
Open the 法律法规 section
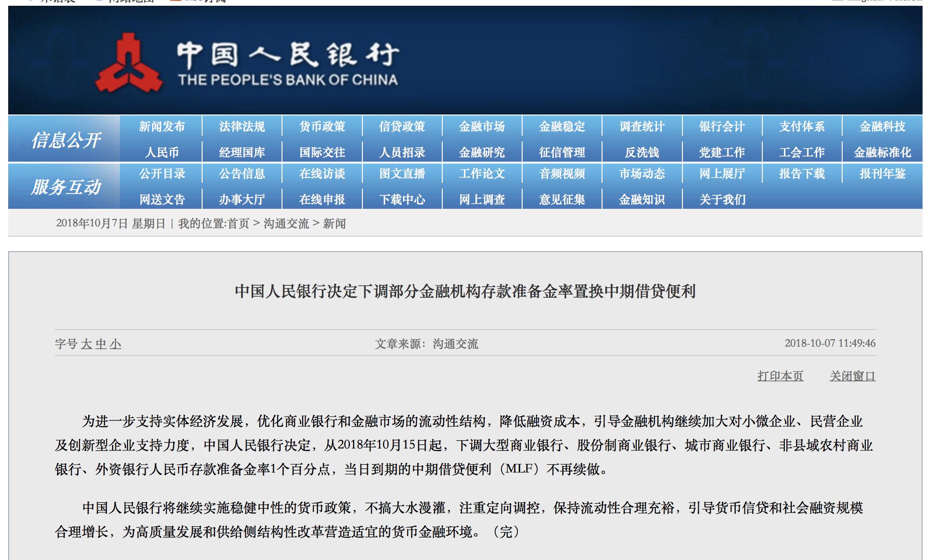[x=242, y=127]
